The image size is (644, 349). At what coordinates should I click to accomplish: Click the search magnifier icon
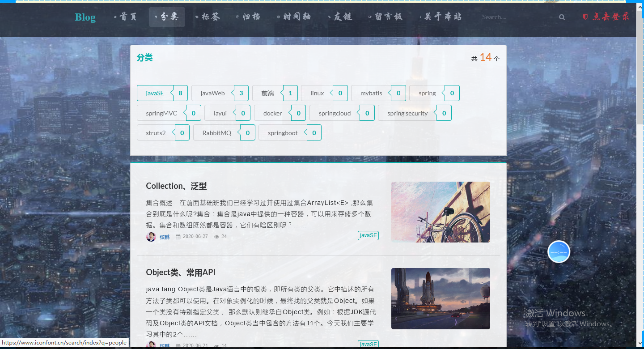pos(562,17)
